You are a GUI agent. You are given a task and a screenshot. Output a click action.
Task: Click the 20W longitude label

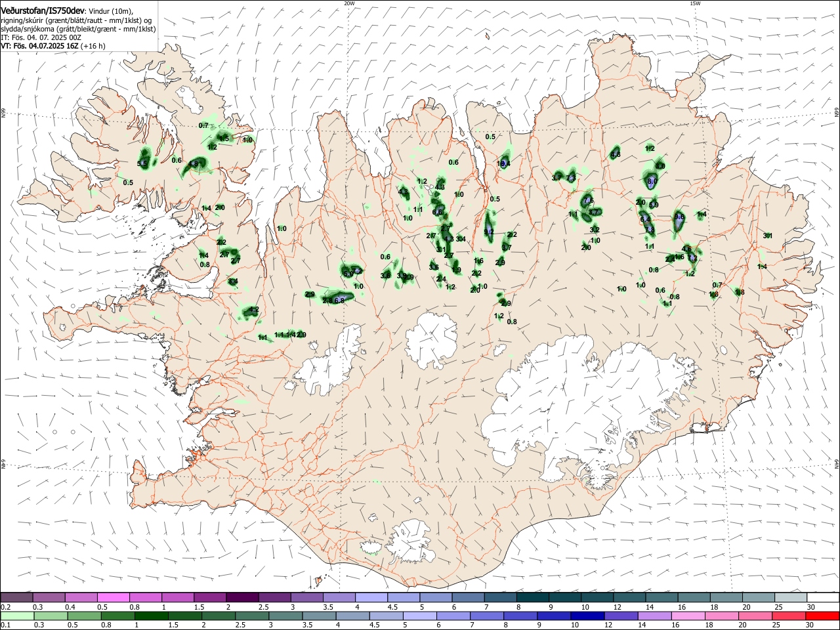click(349, 3)
